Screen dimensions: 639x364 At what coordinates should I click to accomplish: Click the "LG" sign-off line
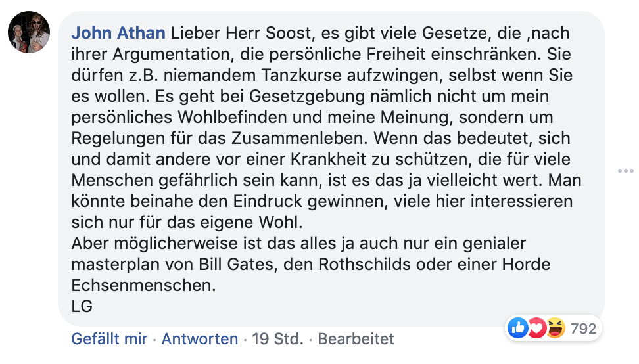coord(82,306)
